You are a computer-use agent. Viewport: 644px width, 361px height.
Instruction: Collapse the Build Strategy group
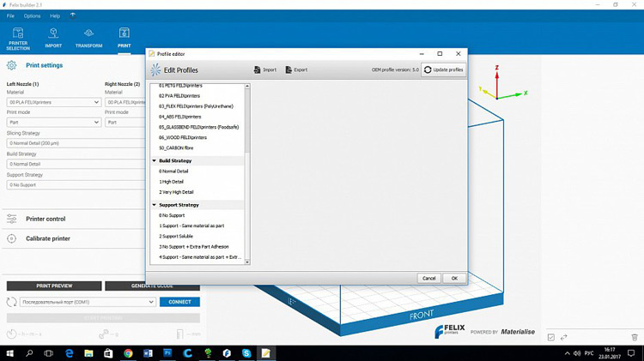coord(154,161)
